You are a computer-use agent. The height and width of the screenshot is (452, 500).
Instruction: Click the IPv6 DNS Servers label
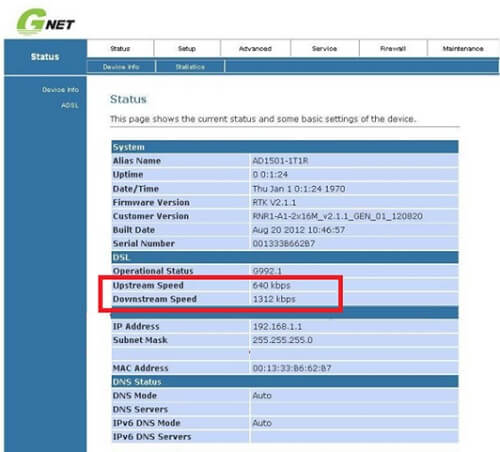[x=152, y=437]
